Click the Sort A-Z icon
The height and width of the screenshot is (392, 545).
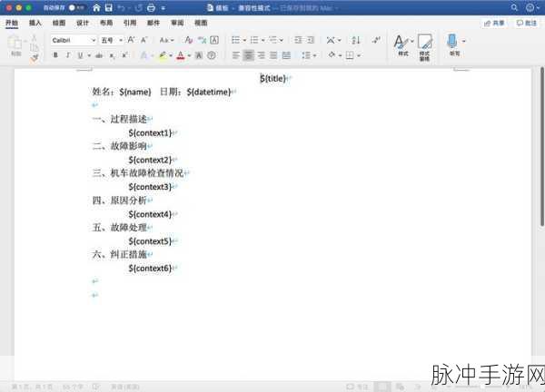coord(355,40)
